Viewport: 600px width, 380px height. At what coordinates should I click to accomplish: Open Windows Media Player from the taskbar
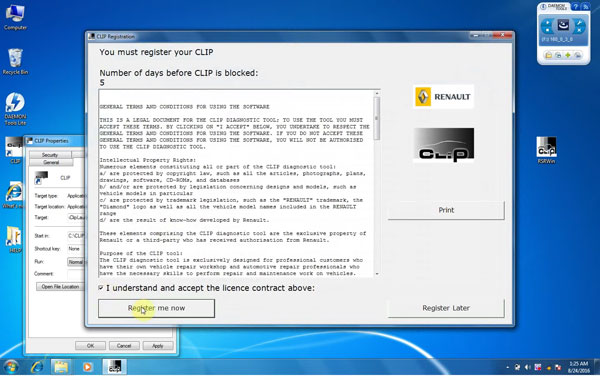(x=87, y=367)
